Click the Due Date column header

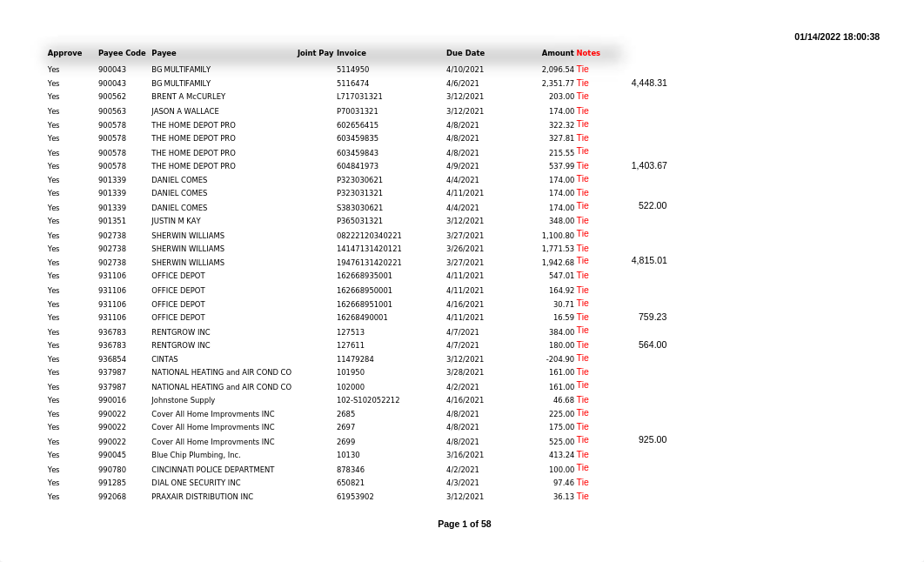[465, 53]
